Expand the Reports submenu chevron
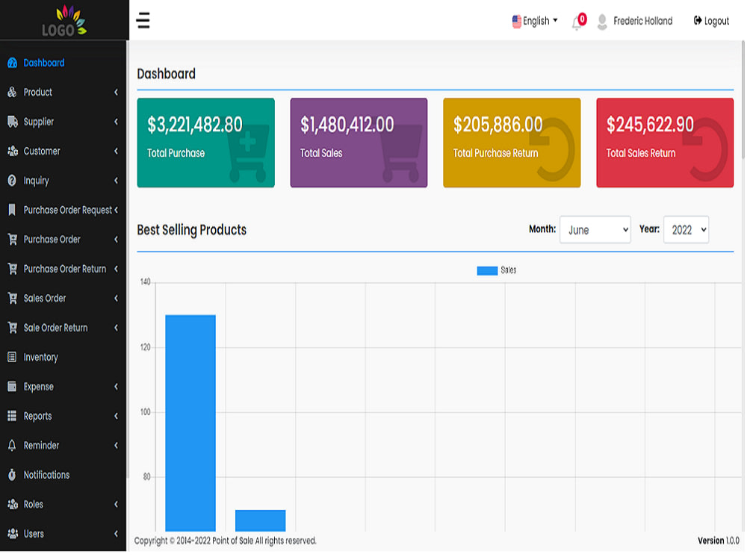747x560 pixels. point(116,417)
